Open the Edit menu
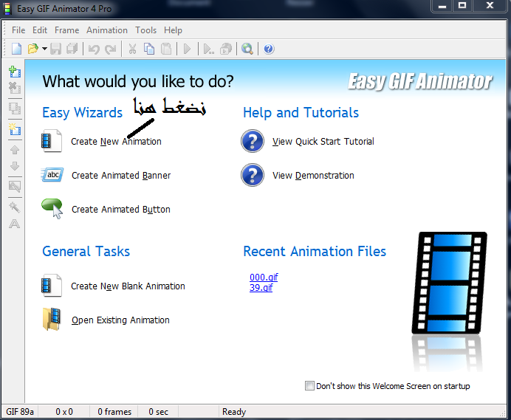 pyautogui.click(x=40, y=30)
